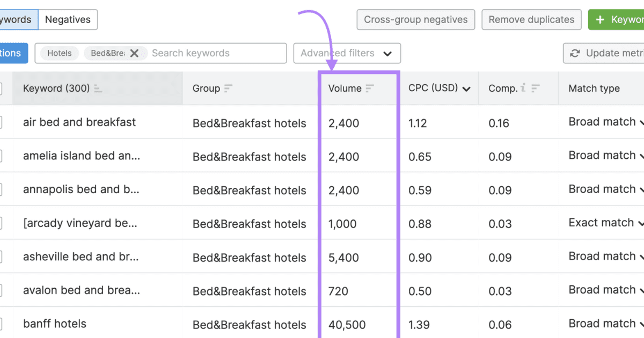Switch to the Negatives tab
The image size is (644, 338).
[68, 20]
